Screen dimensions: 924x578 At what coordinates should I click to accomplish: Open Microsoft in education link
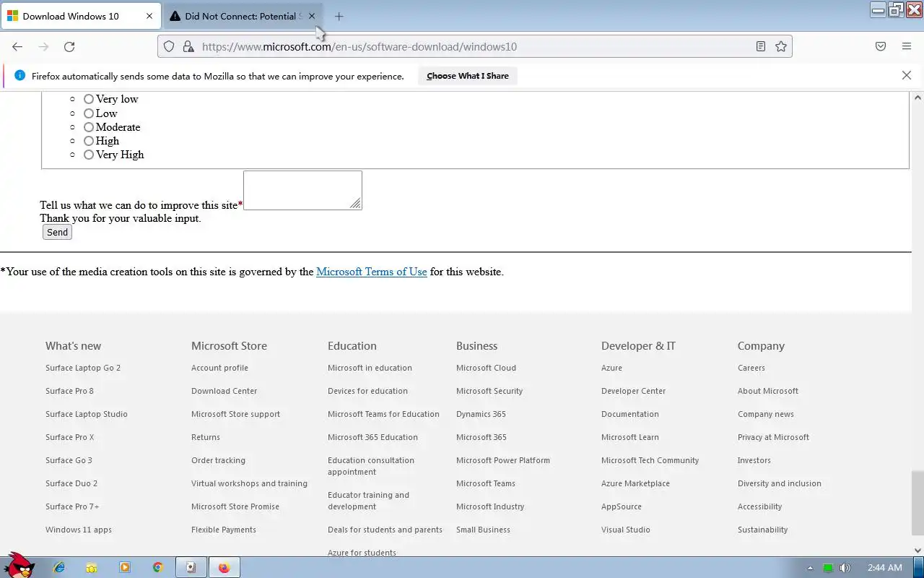pos(370,368)
